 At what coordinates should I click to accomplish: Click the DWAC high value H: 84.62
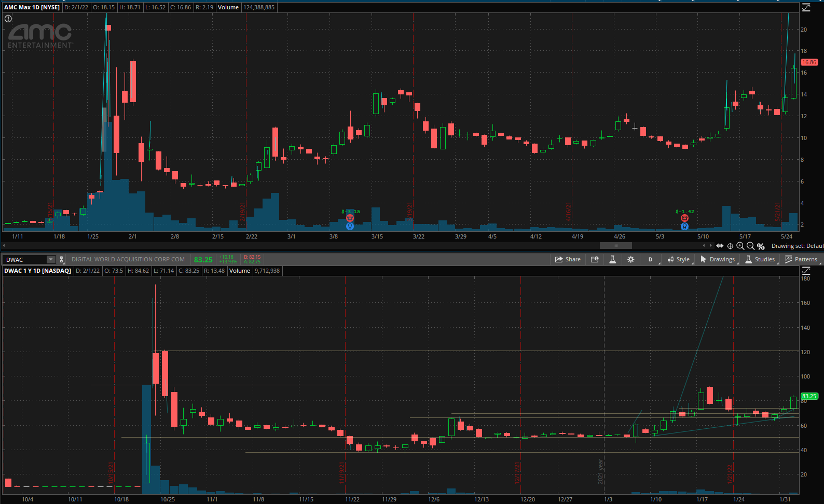click(138, 271)
